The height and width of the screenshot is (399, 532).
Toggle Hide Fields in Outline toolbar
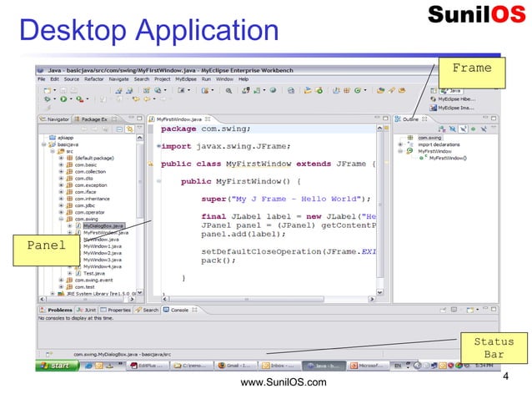[452, 129]
